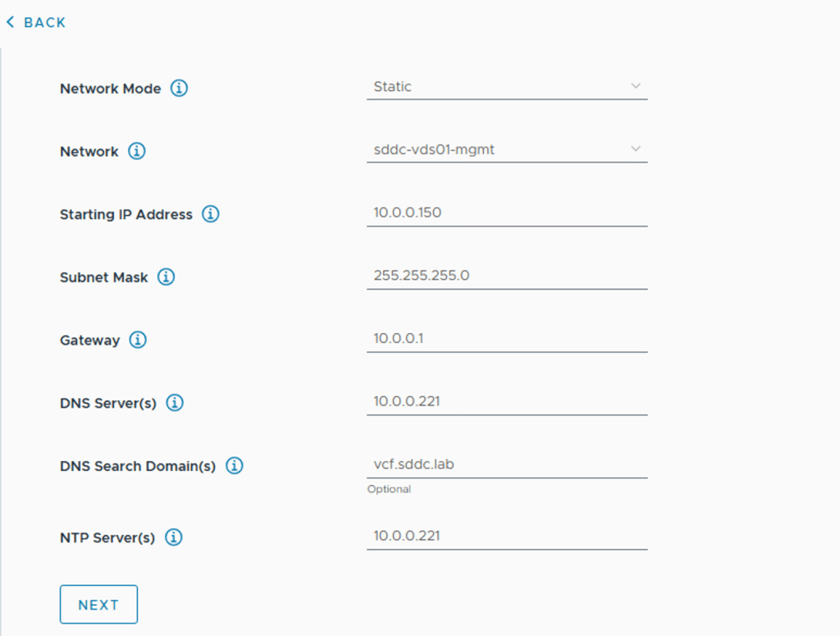Focus the Subnet Mask input field
This screenshot has width=840, height=636.
pos(506,276)
